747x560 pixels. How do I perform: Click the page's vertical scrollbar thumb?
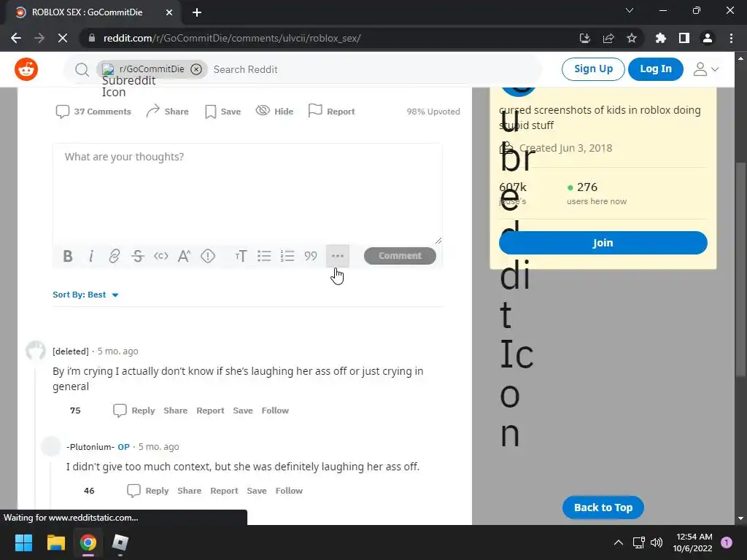pyautogui.click(x=740, y=269)
